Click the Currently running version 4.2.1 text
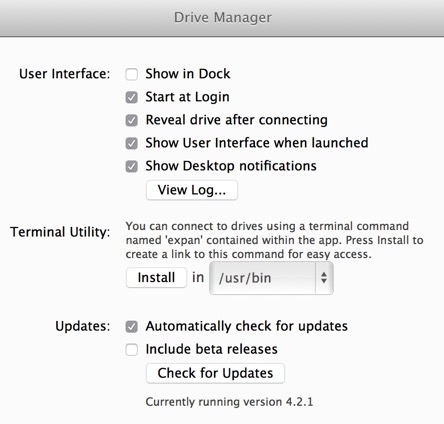The image size is (444, 424). 229,402
